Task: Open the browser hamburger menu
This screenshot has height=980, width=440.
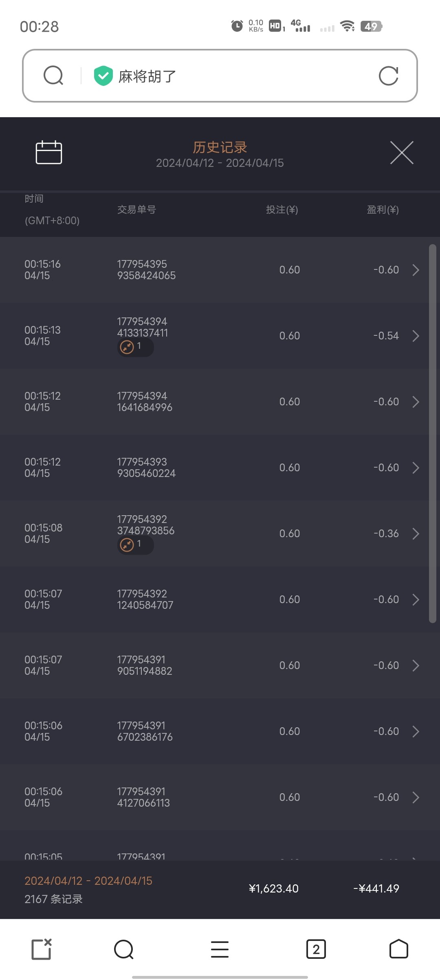Action: coord(220,949)
